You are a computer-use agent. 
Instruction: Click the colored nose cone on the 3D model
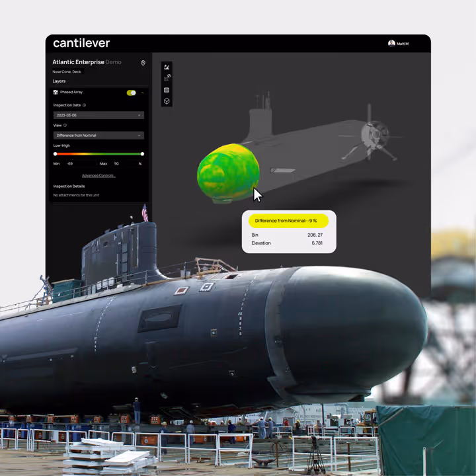[228, 171]
